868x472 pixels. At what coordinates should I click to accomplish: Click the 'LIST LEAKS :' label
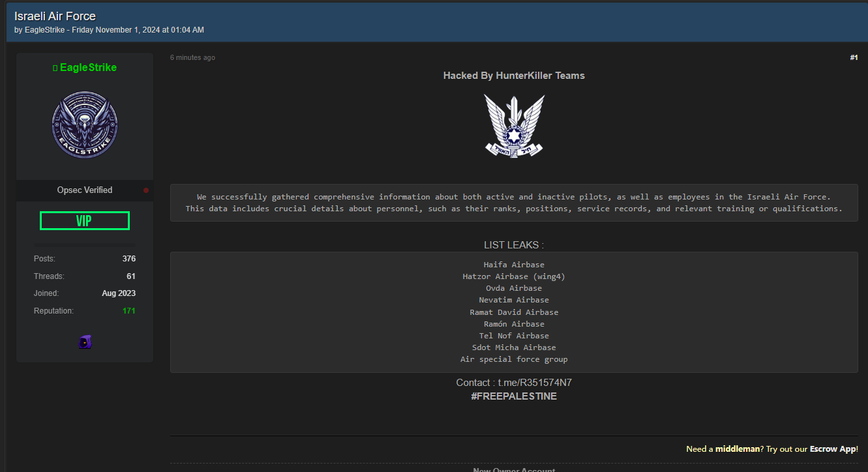514,245
